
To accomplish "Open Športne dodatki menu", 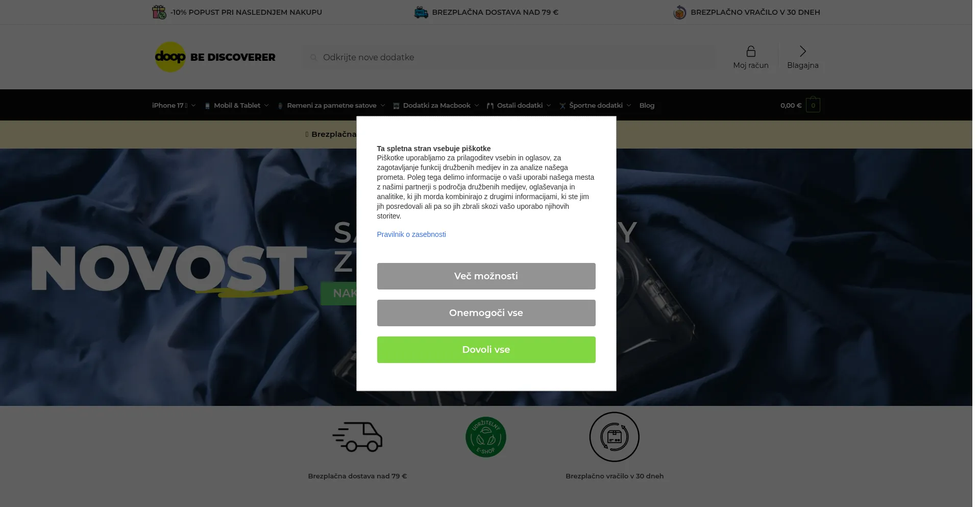I will click(595, 106).
